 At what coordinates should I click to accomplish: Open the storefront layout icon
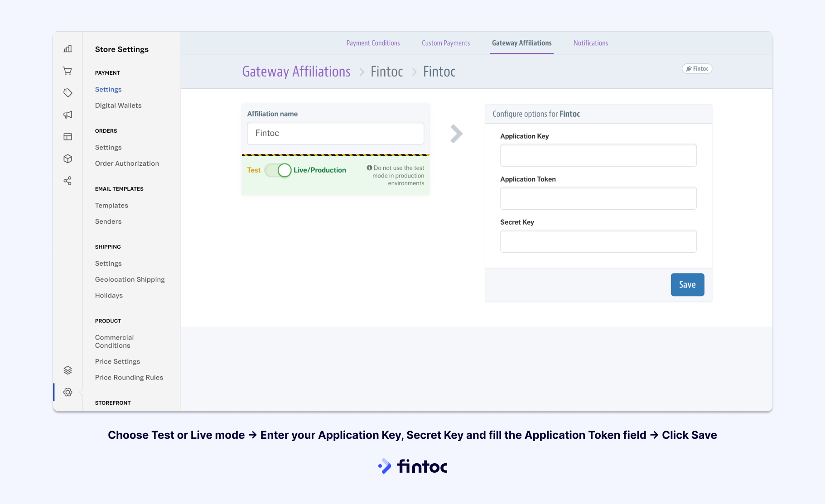(x=68, y=137)
